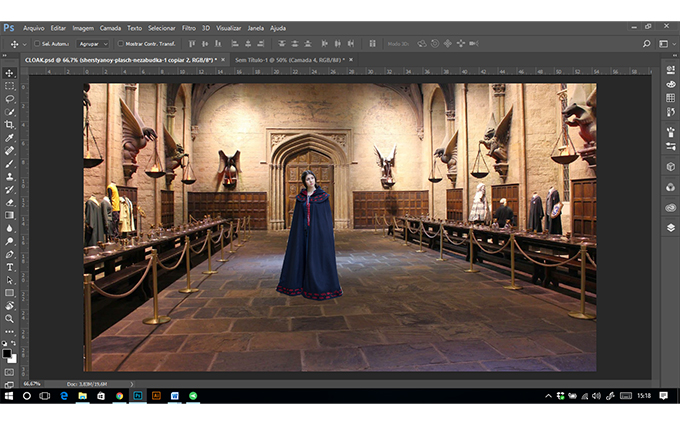Expand the collapsed right panel dock arrows
Image resolution: width=680 pixels, height=425 pixels.
point(675,56)
